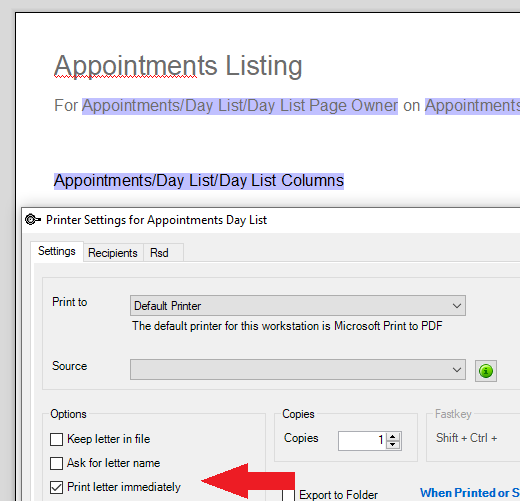Toggle the Export to Folder checkbox
The image size is (520, 501).
(288, 495)
